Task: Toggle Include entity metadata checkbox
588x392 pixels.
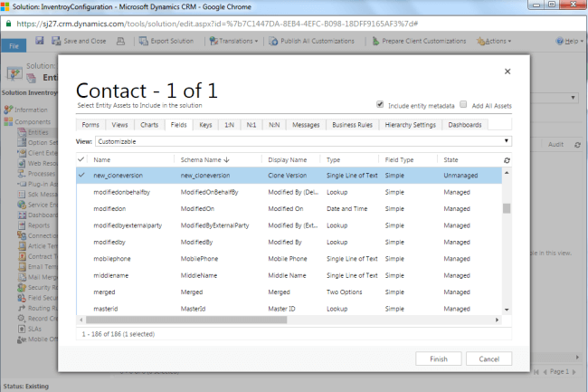Action: (x=380, y=104)
